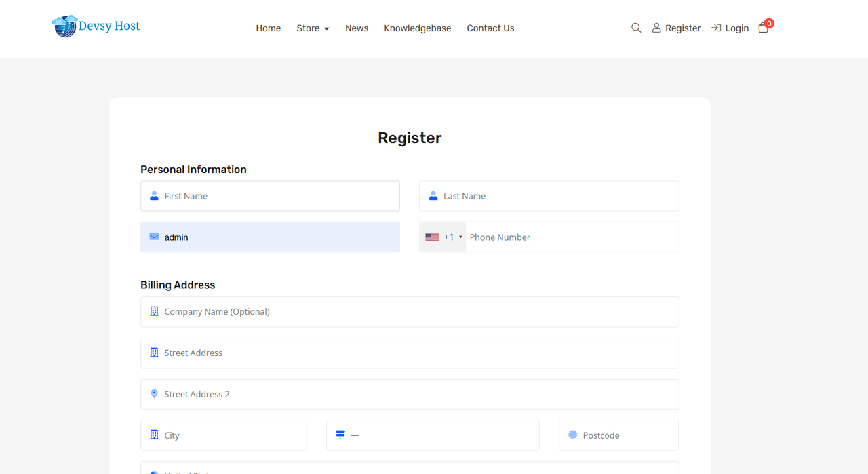Open the shopping cart icon
Viewport: 868px width, 474px height.
(x=763, y=28)
